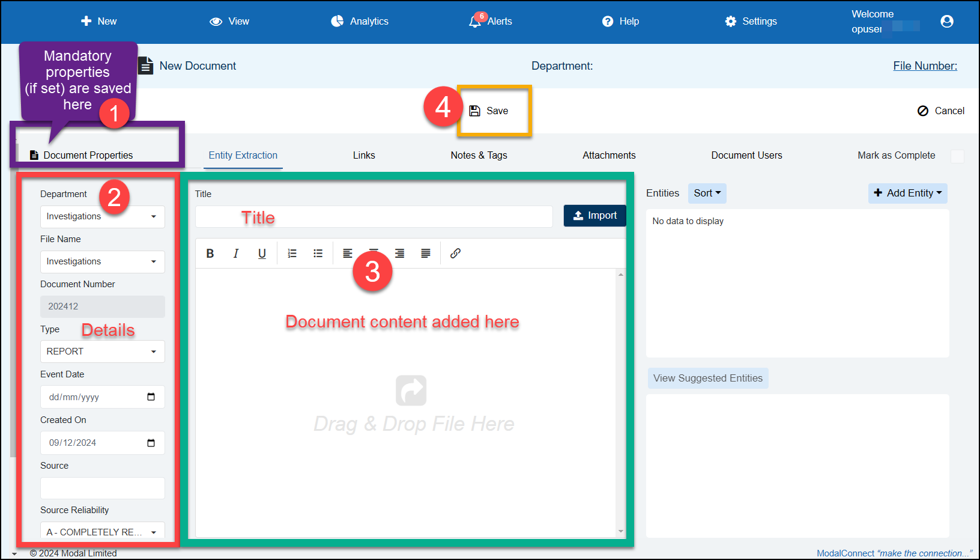
Task: Align text right
Action: pyautogui.click(x=399, y=254)
